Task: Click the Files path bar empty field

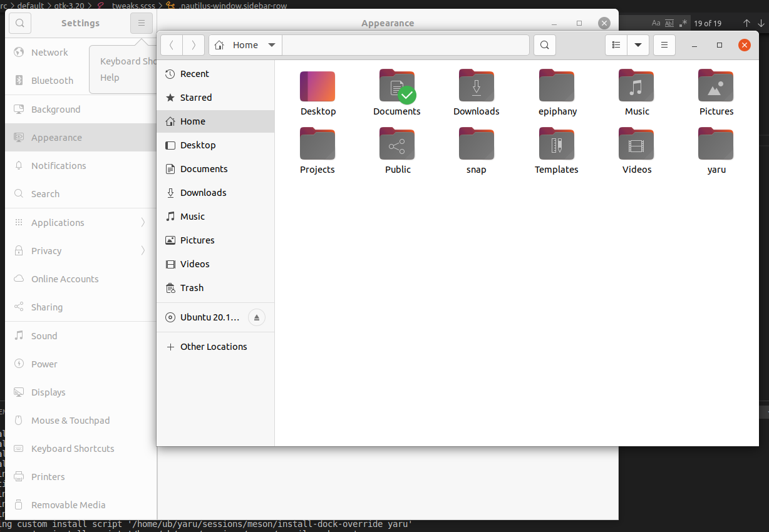Action: [x=406, y=45]
